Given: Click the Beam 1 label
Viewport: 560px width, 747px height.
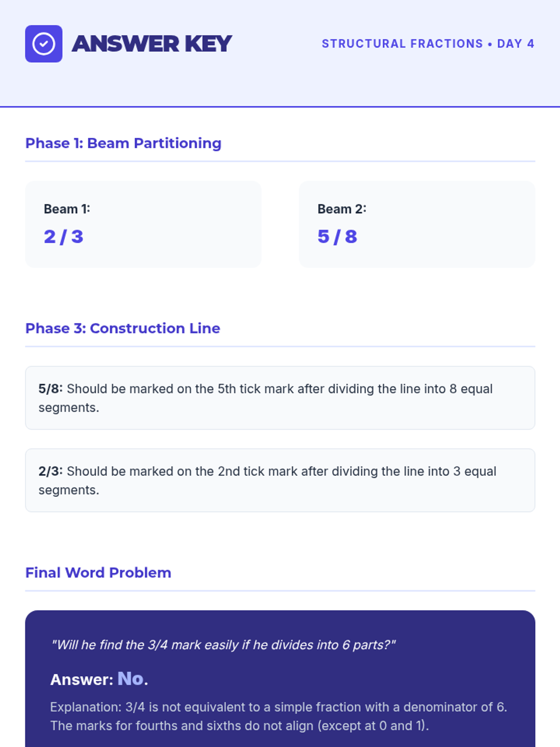Looking at the screenshot, I should click(67, 209).
